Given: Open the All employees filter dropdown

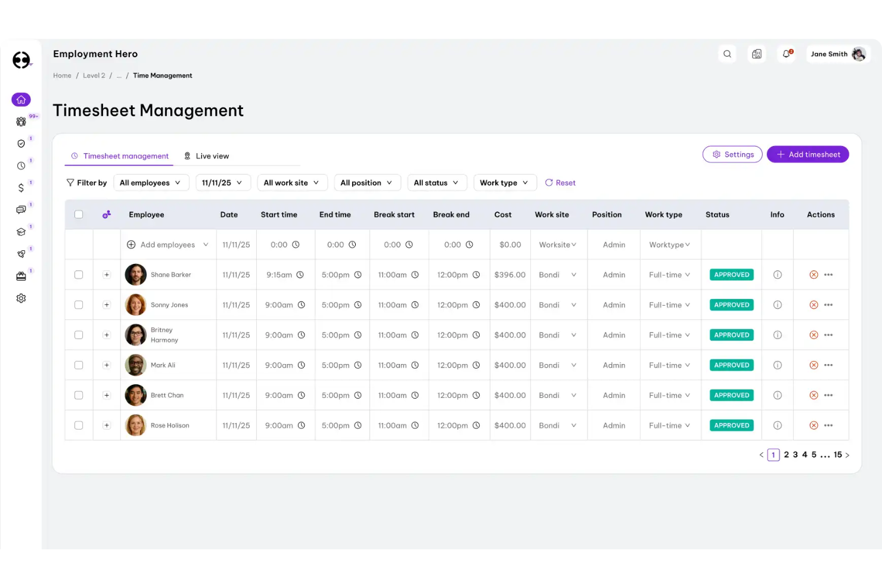Looking at the screenshot, I should click(151, 183).
